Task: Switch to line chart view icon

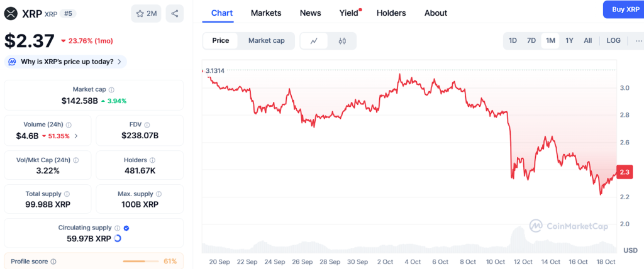Action: (314, 41)
